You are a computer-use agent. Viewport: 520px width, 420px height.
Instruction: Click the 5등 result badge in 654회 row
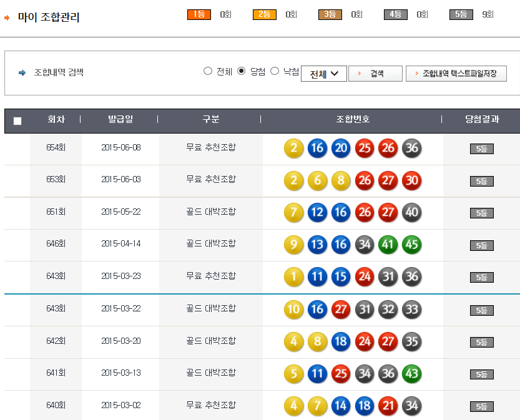pyautogui.click(x=481, y=149)
